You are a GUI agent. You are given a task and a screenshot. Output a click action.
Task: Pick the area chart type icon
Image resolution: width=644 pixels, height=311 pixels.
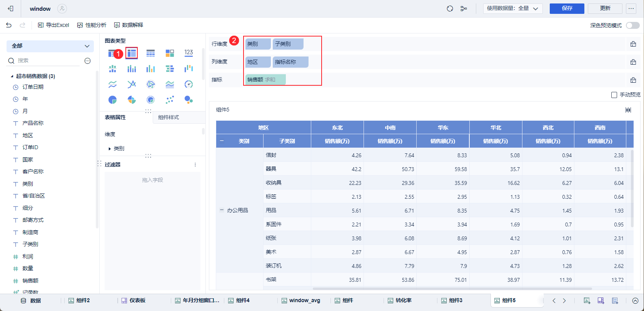click(170, 84)
